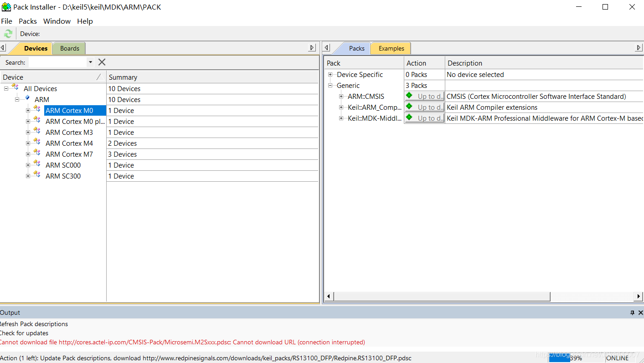Open the Window menu

tap(57, 21)
